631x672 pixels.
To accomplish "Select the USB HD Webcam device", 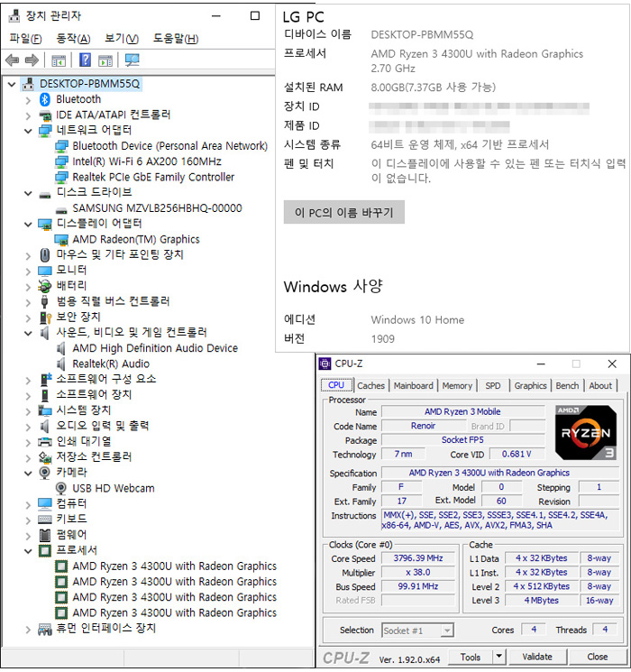I will click(x=113, y=488).
